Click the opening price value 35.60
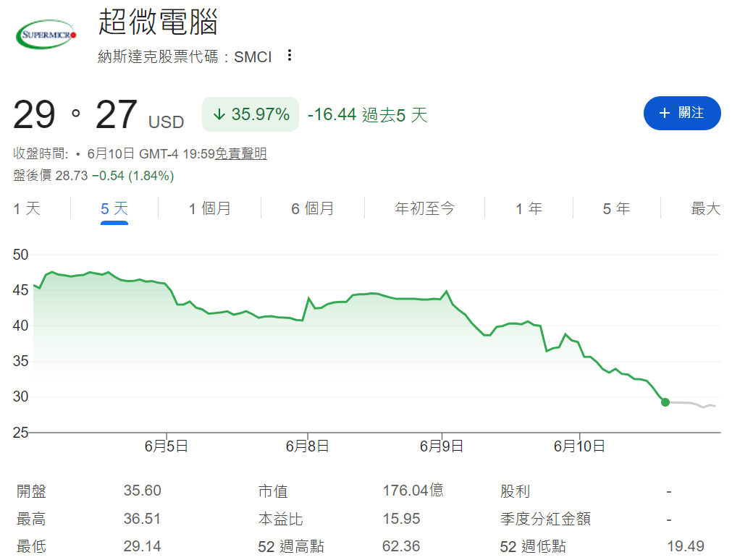The image size is (732, 560). coord(143,491)
